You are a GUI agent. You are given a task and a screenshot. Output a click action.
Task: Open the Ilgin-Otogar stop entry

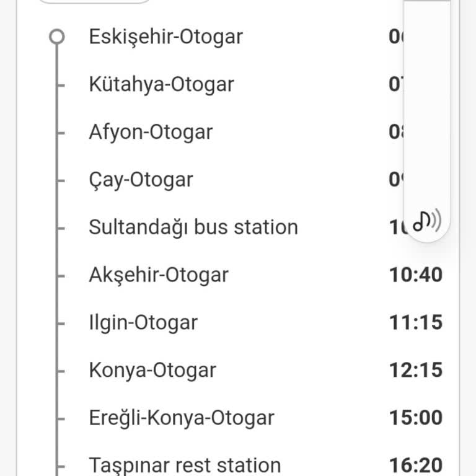pos(143,322)
